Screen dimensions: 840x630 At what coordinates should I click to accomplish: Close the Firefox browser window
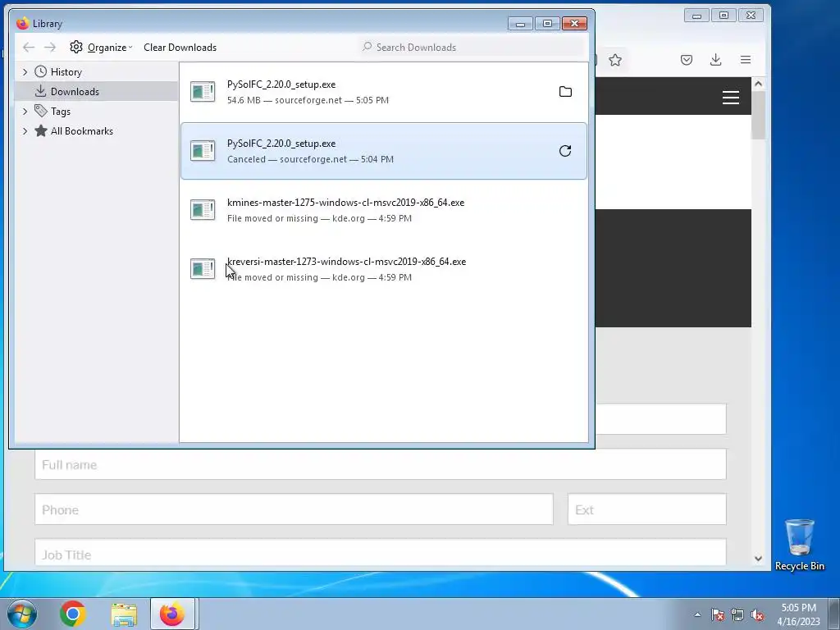(x=751, y=16)
